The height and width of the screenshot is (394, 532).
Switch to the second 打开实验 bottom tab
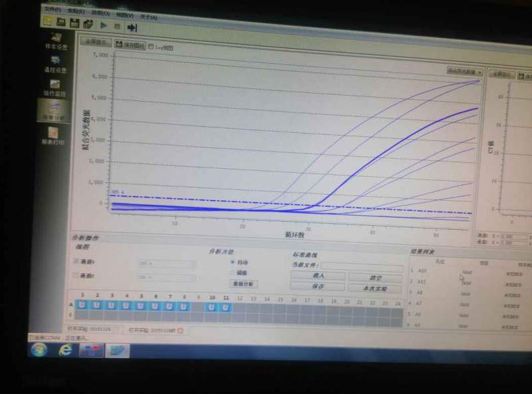(156, 330)
